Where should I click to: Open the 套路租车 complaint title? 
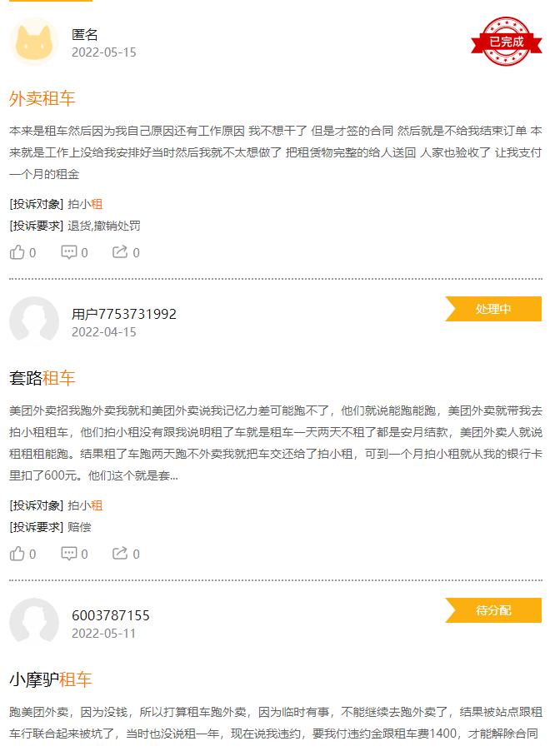43,377
